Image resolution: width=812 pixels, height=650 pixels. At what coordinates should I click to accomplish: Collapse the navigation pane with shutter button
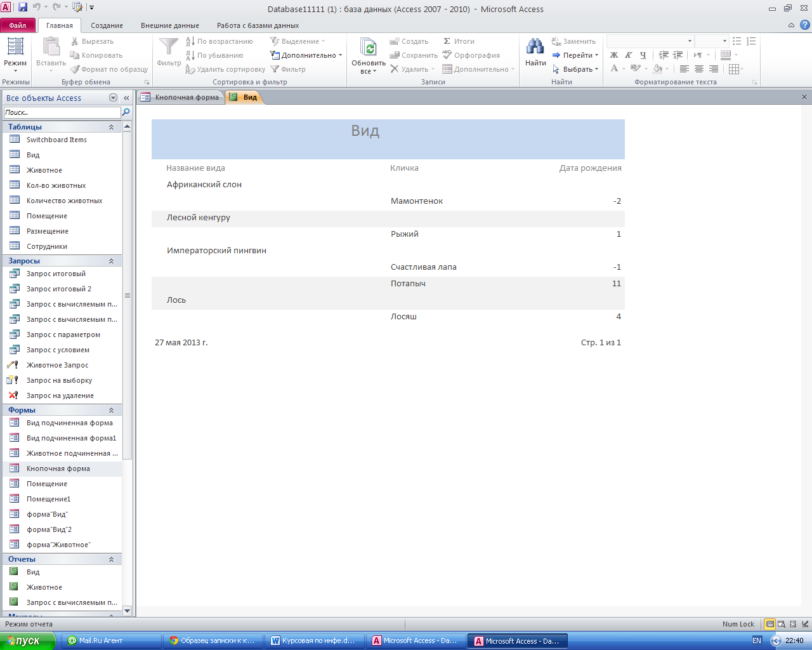click(x=126, y=98)
